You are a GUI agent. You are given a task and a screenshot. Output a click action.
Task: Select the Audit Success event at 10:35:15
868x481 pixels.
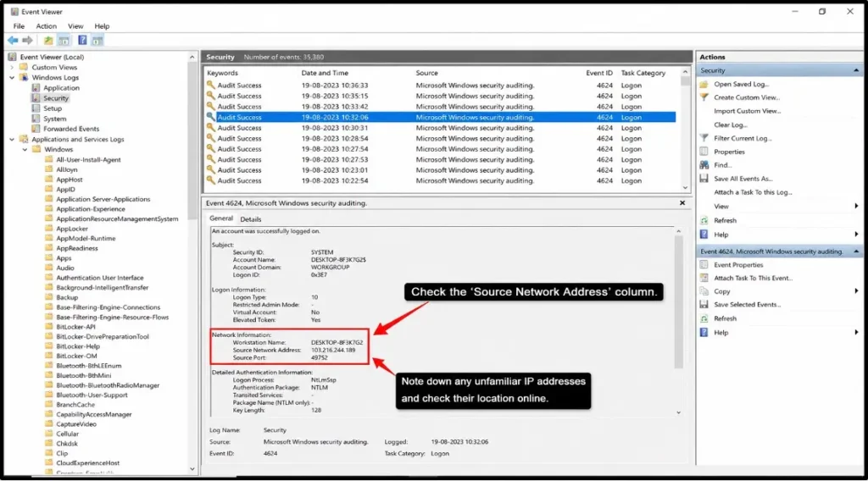[x=440, y=97]
